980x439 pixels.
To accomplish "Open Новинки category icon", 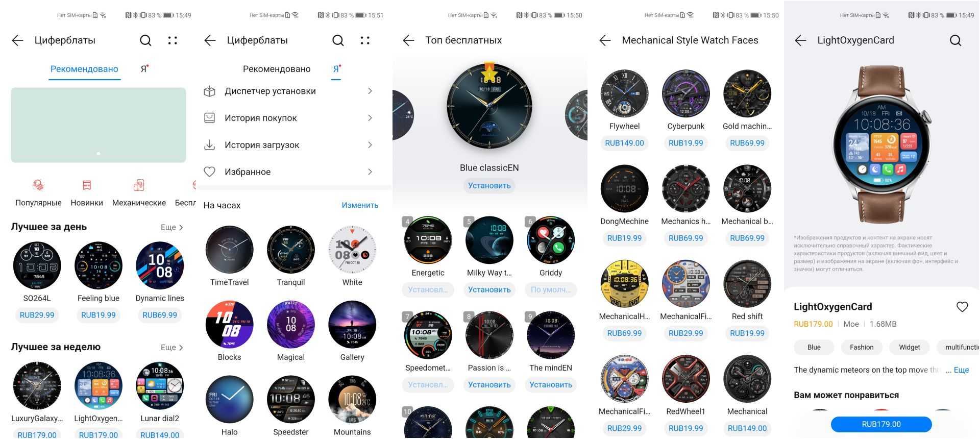I will pyautogui.click(x=87, y=185).
